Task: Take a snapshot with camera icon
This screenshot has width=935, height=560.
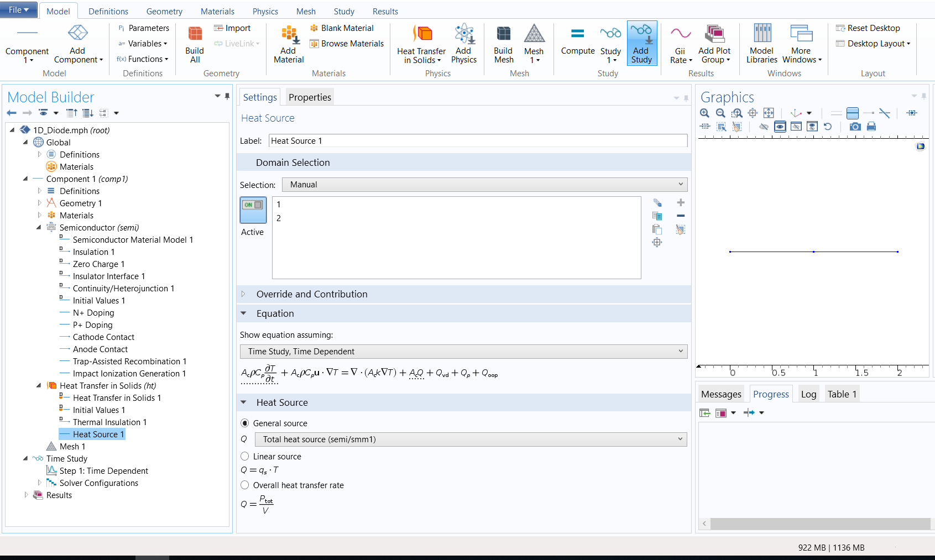Action: pyautogui.click(x=855, y=127)
